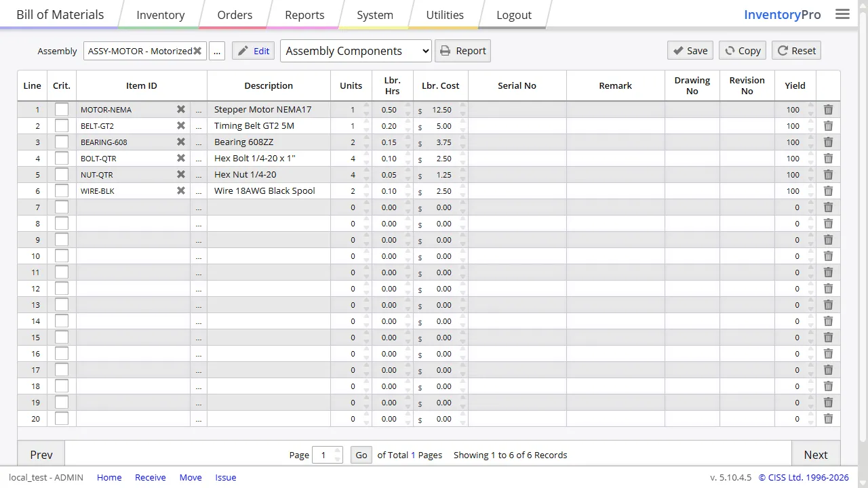
Task: Delete line 3 Bearing 608ZZ row
Action: pyautogui.click(x=828, y=142)
